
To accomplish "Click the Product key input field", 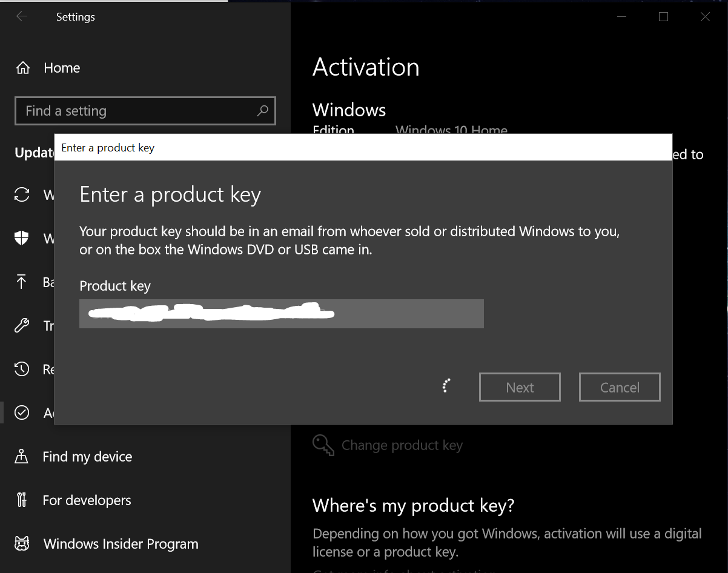I will coord(282,314).
